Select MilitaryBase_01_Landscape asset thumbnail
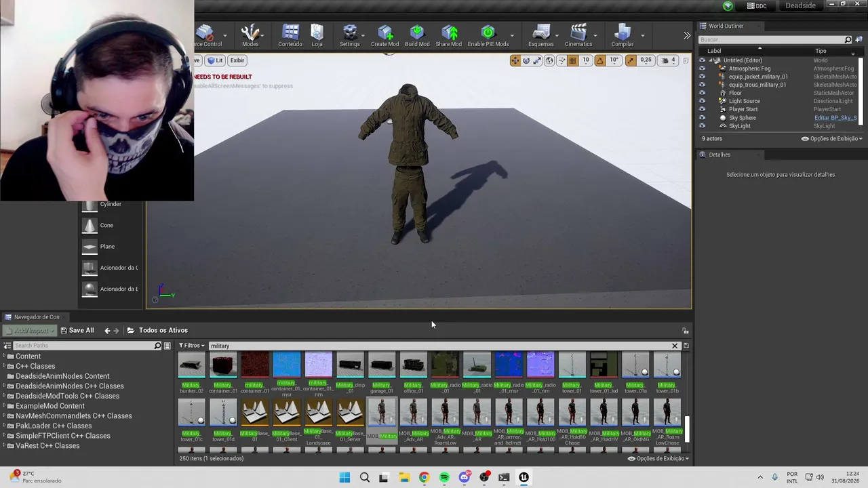Image resolution: width=868 pixels, height=488 pixels. tap(318, 413)
